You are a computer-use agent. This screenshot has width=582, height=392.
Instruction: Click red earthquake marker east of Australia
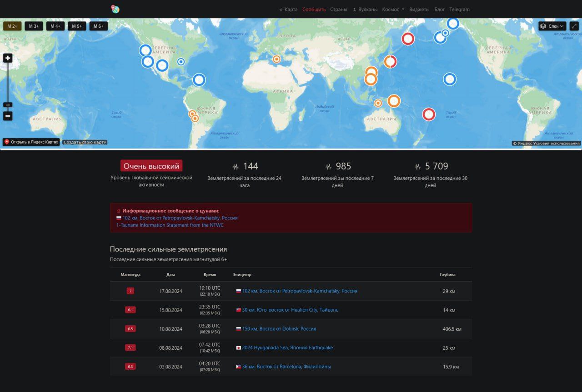[429, 114]
